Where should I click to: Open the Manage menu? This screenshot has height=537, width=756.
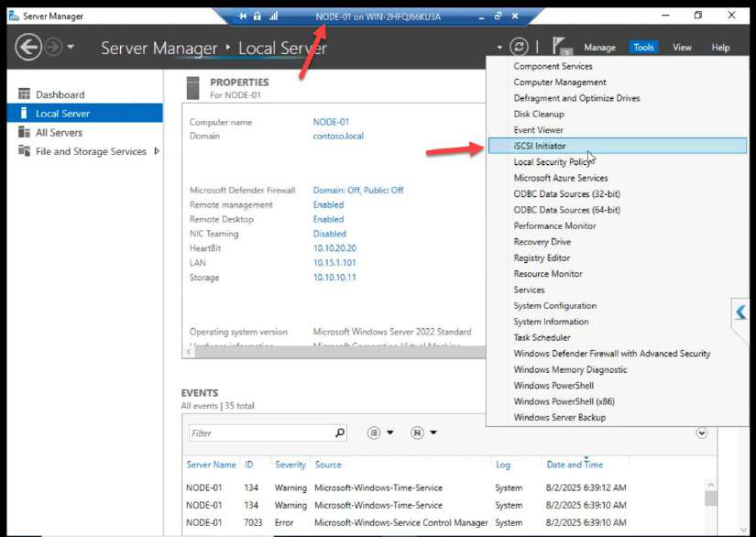click(599, 48)
